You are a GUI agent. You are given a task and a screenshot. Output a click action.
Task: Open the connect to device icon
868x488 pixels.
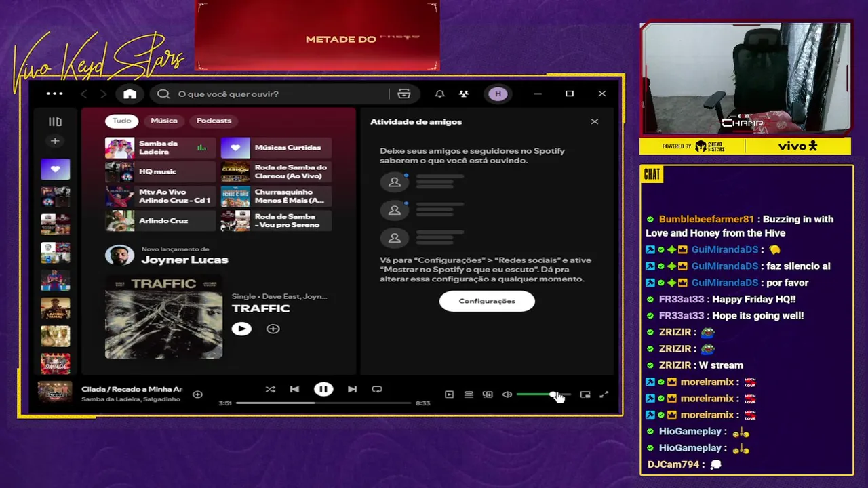point(488,394)
